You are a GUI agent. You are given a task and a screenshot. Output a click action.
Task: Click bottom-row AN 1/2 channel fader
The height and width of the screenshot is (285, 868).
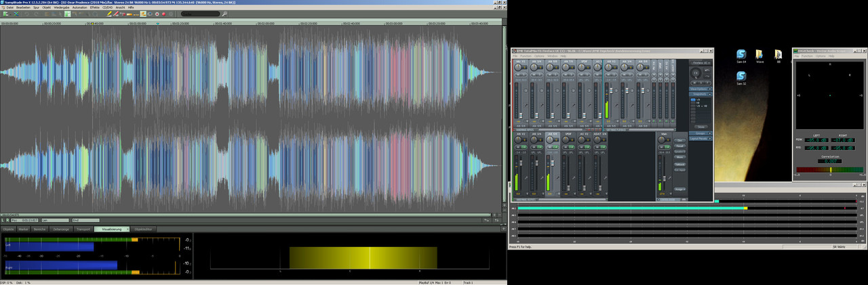point(521,163)
